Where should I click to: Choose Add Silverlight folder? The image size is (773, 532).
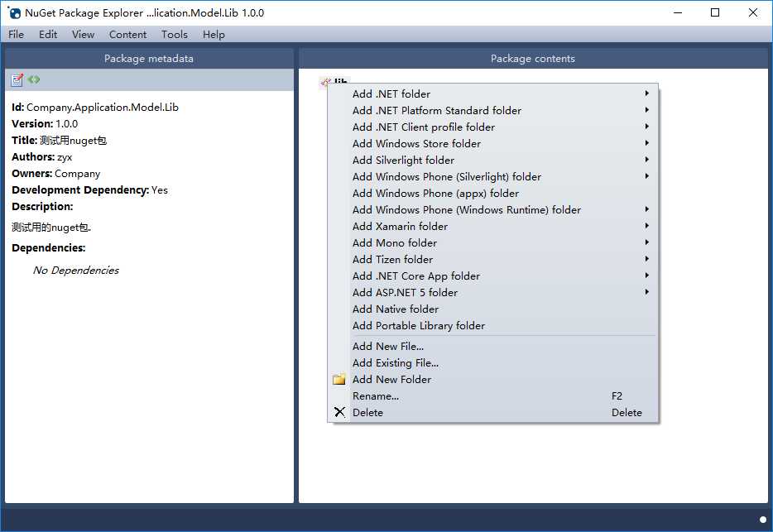point(493,160)
